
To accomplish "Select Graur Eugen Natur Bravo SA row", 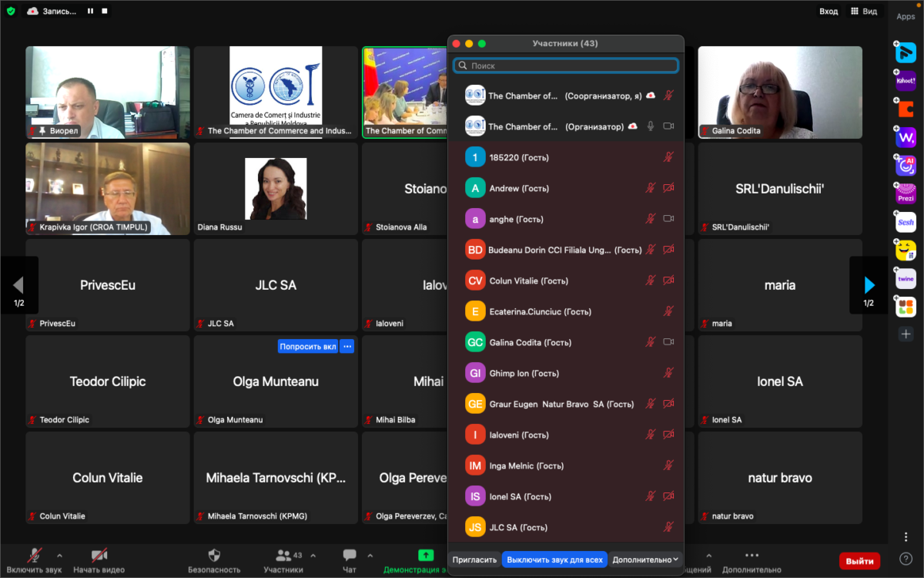I will click(566, 404).
